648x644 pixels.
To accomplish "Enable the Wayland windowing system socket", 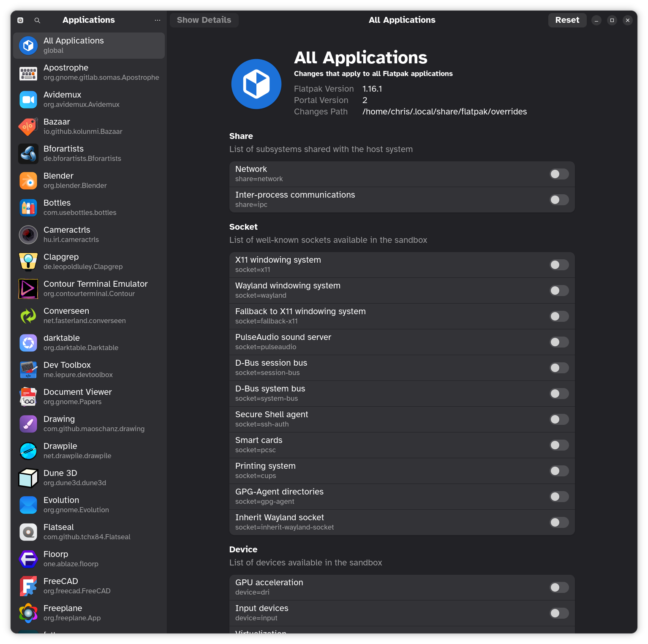I will coord(558,291).
